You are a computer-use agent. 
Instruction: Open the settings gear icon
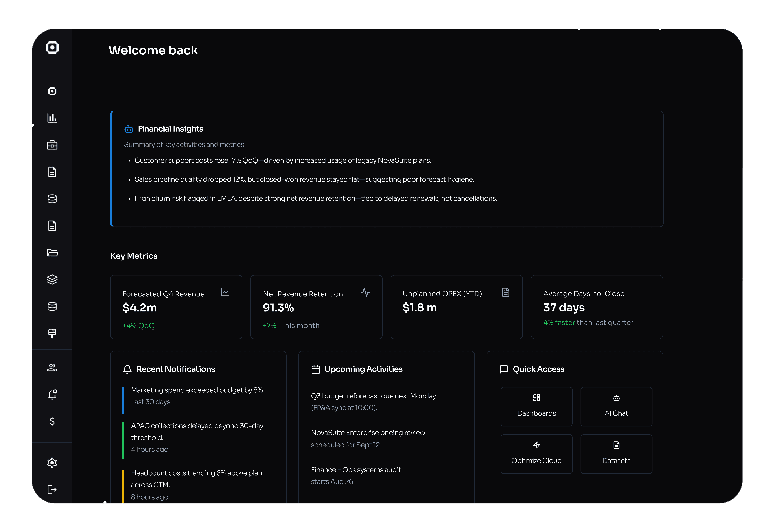pos(52,463)
